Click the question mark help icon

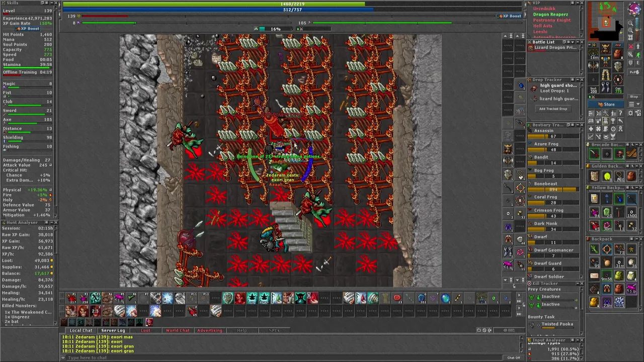click(x=620, y=113)
